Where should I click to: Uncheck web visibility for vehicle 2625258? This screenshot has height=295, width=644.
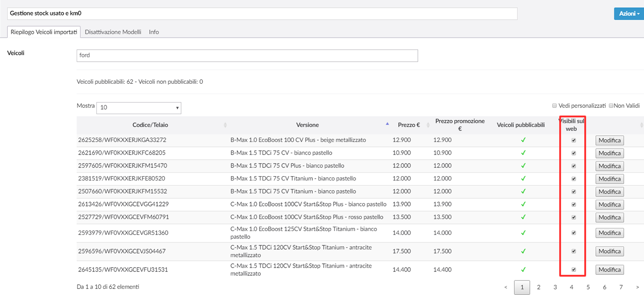[573, 141]
